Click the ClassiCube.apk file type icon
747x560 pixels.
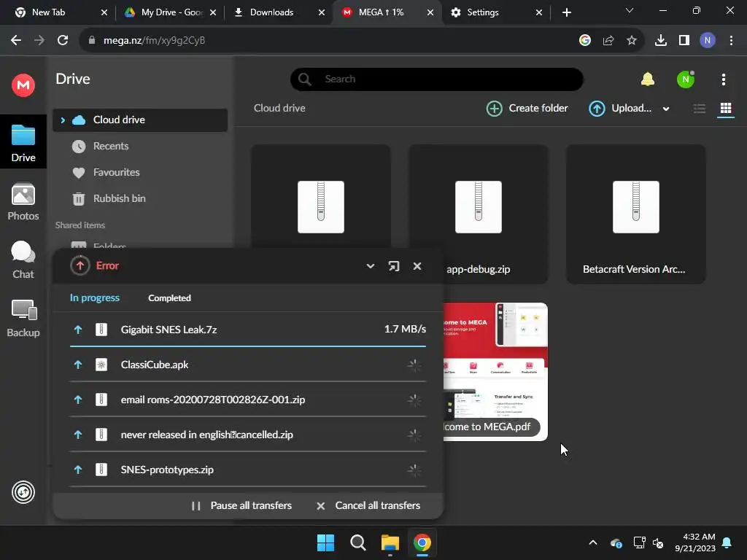pyautogui.click(x=101, y=365)
